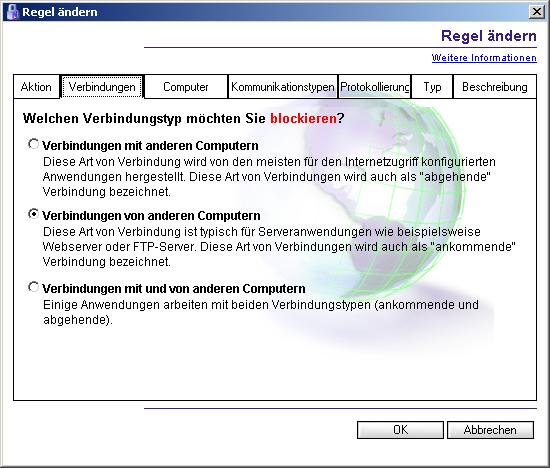Confirm the rule with the OK button
The width and height of the screenshot is (550, 468).
[400, 430]
